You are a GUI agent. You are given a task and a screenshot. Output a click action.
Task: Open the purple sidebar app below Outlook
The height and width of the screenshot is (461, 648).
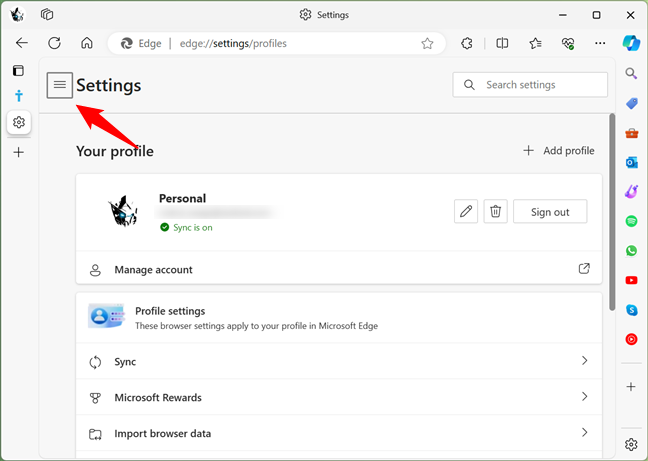pyautogui.click(x=631, y=192)
